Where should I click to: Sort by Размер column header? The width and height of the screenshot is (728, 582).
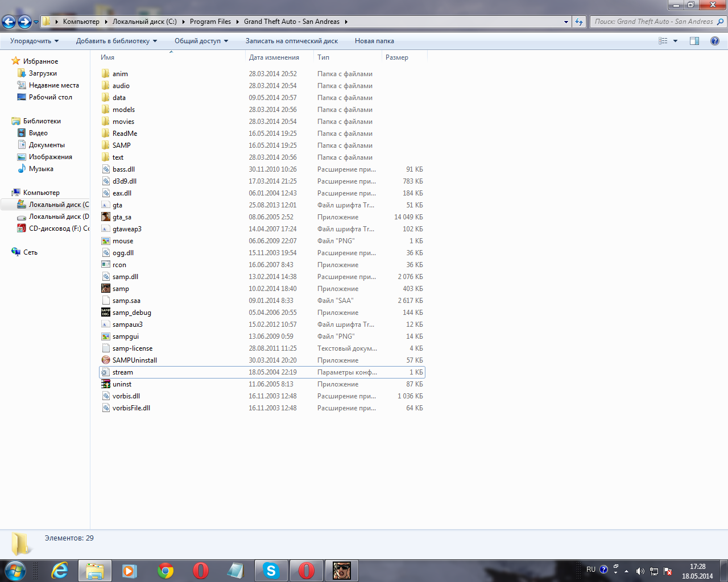tap(404, 57)
